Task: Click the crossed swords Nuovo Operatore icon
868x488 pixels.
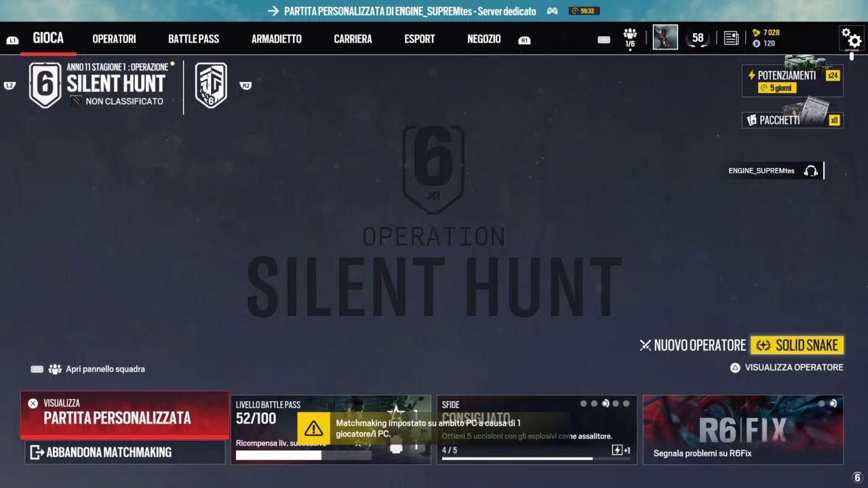Action: (x=646, y=346)
